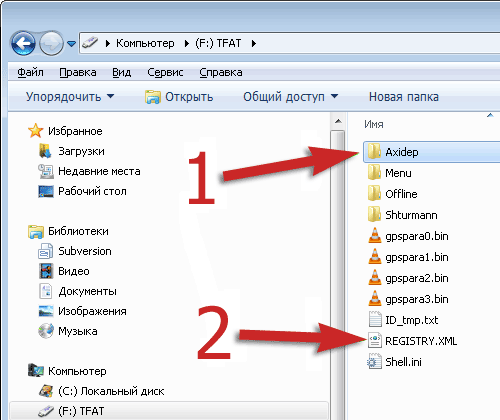Click the Открыть toolbar button

pos(179,97)
